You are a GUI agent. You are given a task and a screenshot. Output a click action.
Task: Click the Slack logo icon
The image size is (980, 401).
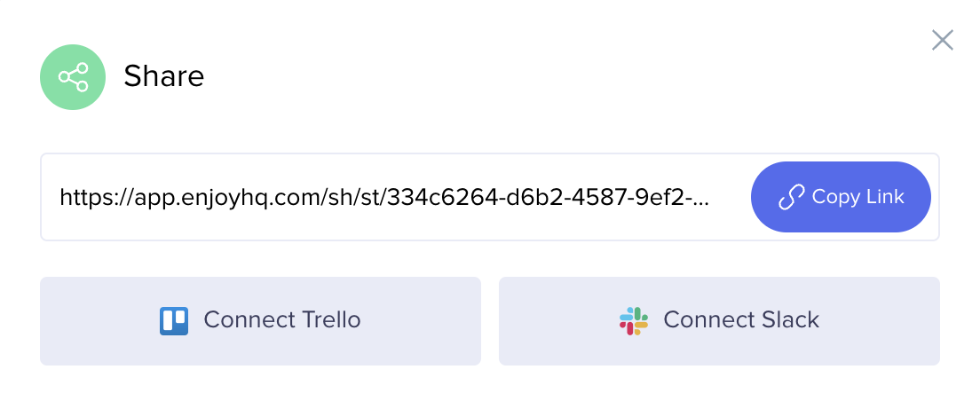tap(634, 320)
